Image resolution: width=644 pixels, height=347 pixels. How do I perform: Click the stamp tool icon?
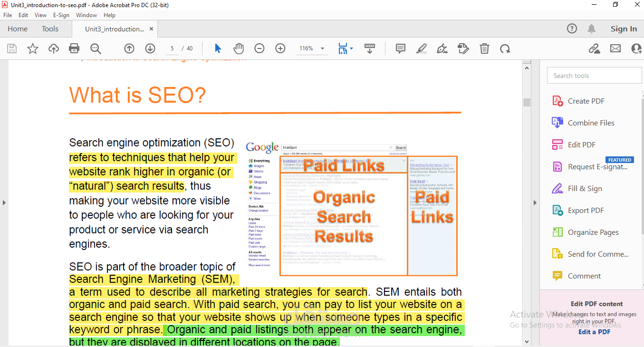463,48
